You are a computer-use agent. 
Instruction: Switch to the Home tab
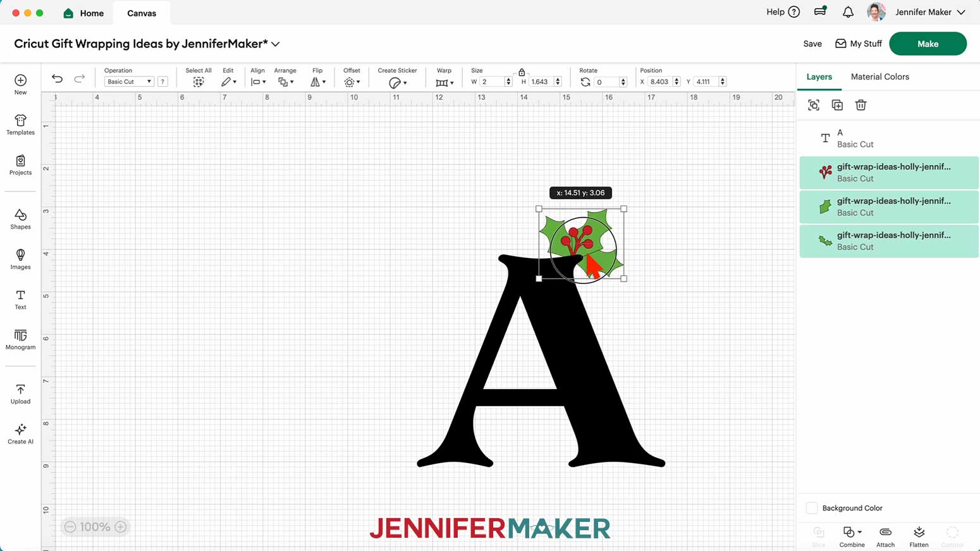[x=83, y=13]
